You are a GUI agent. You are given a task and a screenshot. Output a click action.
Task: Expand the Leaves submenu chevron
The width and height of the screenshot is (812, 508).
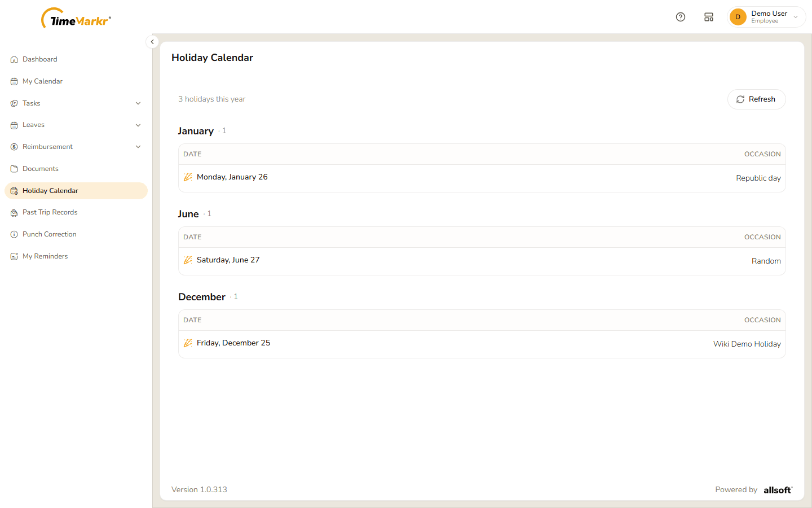point(138,125)
